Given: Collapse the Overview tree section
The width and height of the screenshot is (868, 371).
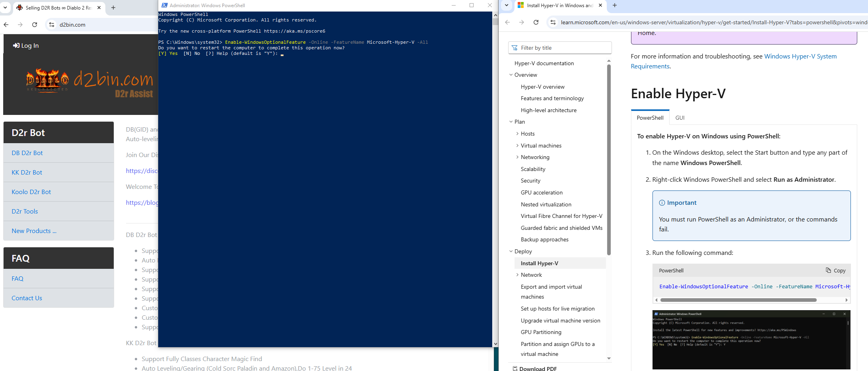Looking at the screenshot, I should coord(511,75).
